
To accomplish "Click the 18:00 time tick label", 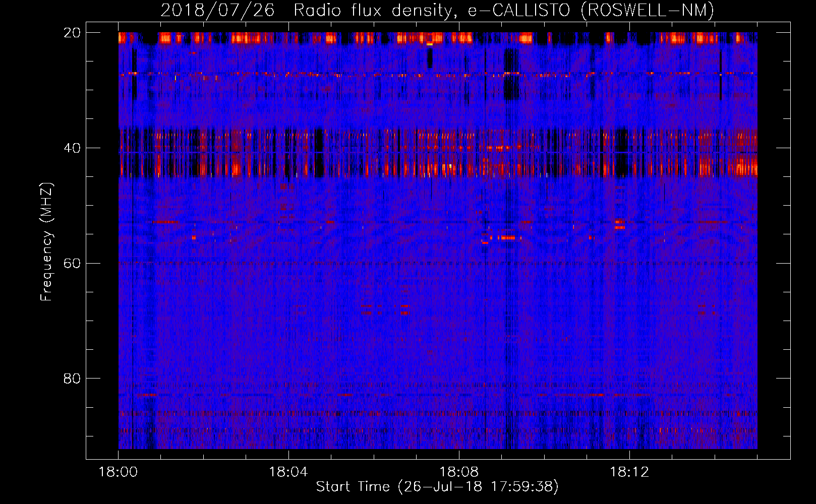I will pos(118,472).
